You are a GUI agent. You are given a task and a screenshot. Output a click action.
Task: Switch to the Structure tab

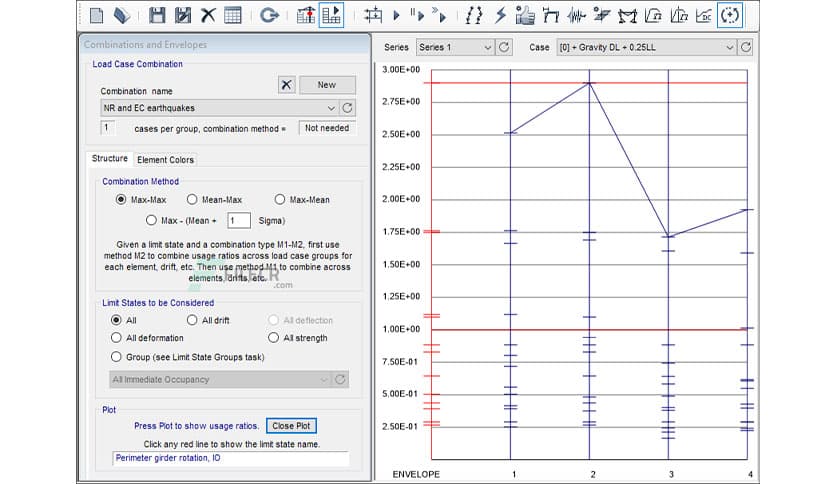coord(110,159)
